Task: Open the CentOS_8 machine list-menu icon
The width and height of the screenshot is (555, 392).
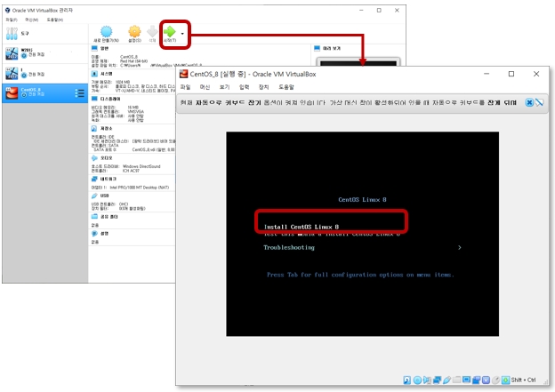Action: [80, 93]
